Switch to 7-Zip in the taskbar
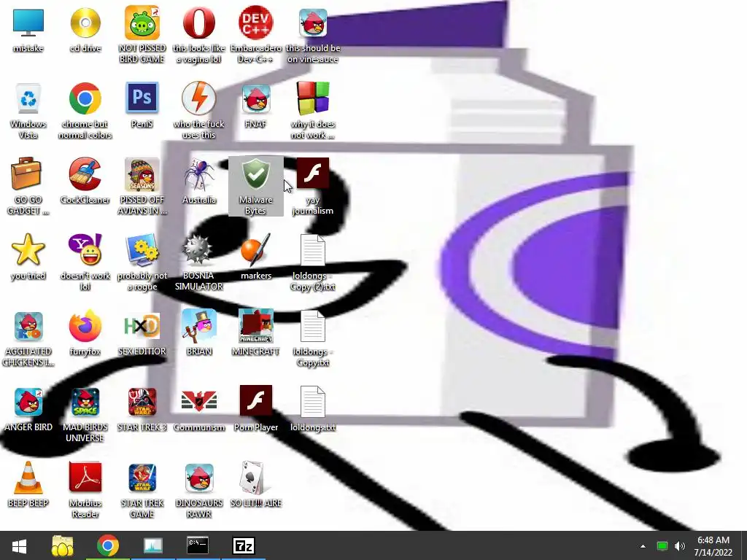The width and height of the screenshot is (747, 560). 244,545
